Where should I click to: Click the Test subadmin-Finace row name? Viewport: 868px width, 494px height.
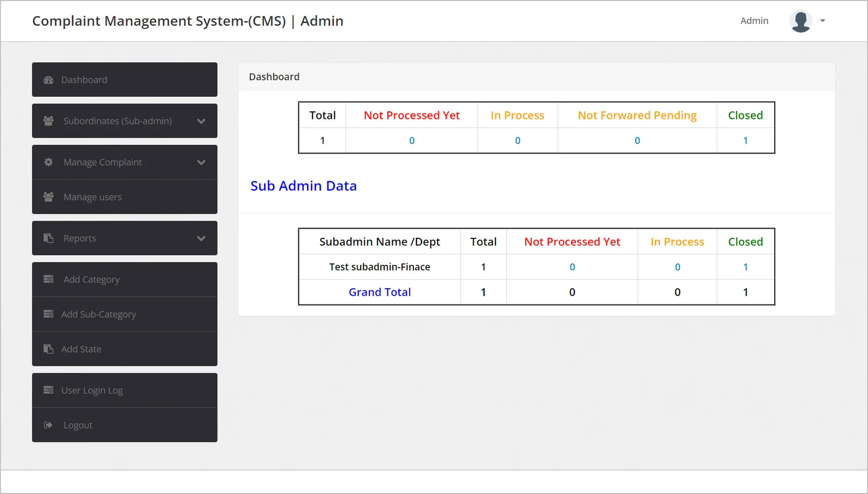coord(380,267)
